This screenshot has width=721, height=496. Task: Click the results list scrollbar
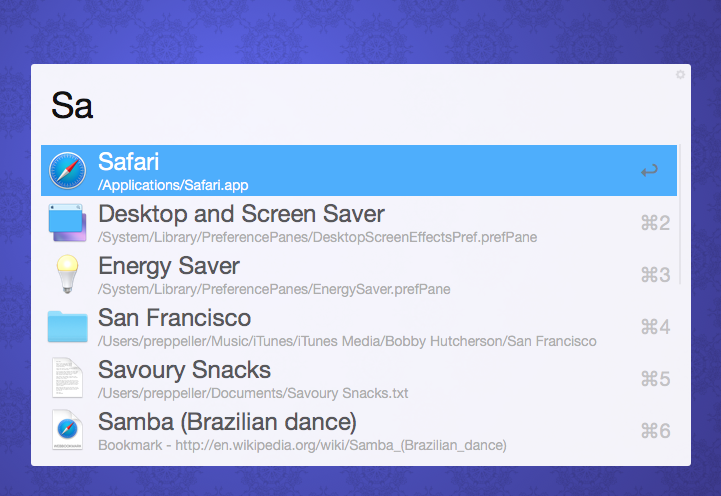click(680, 214)
